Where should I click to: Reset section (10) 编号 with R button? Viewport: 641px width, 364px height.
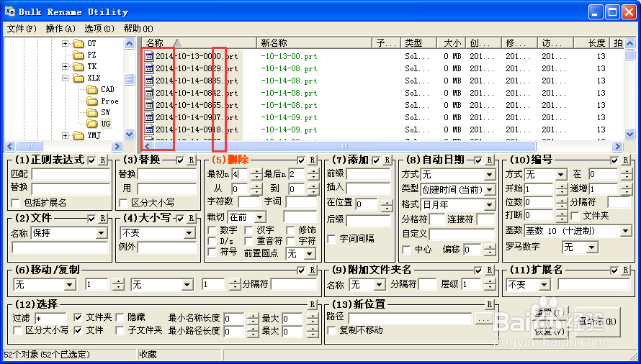click(x=626, y=160)
